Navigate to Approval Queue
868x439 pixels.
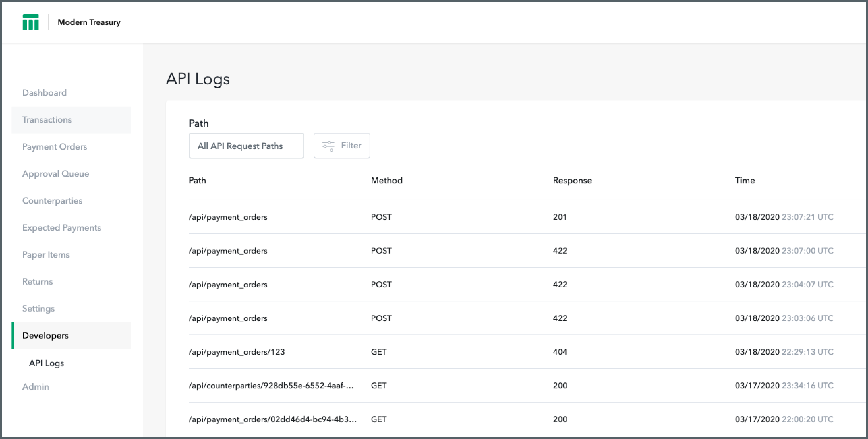click(x=56, y=174)
